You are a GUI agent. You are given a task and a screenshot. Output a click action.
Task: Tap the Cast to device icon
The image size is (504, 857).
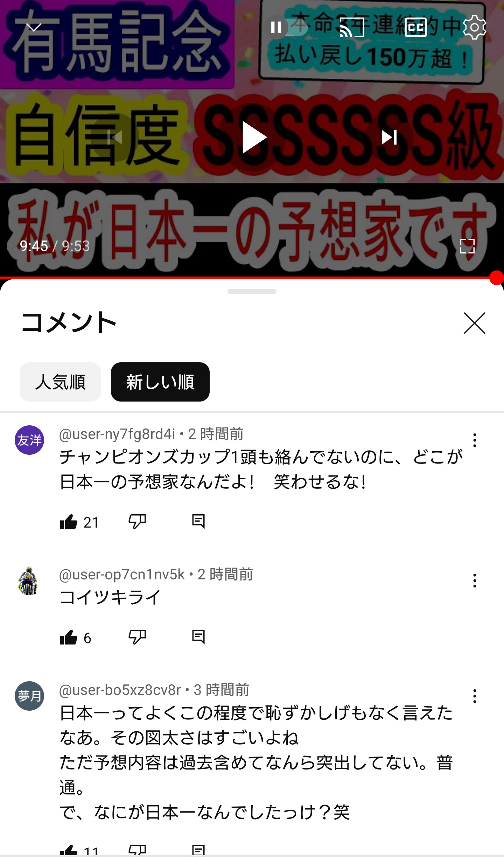352,27
